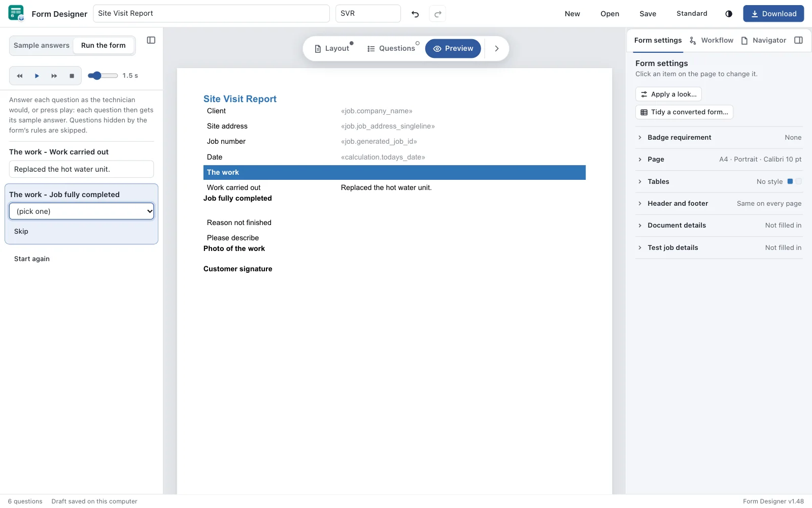Skip the Job fully completed question
Viewport: 812px width, 508px height.
click(x=21, y=232)
